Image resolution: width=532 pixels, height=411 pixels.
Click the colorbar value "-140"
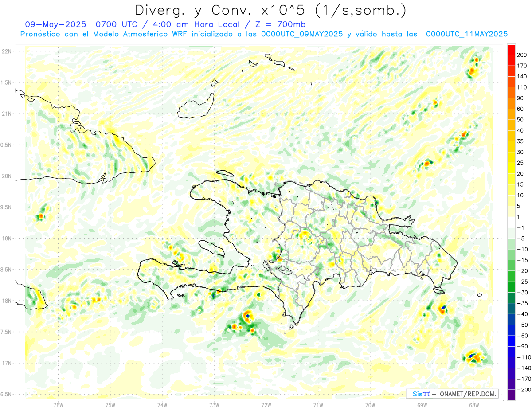(x=524, y=368)
